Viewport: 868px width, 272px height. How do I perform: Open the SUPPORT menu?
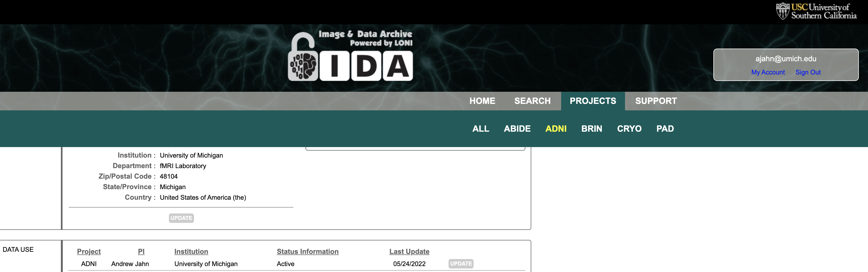(656, 101)
